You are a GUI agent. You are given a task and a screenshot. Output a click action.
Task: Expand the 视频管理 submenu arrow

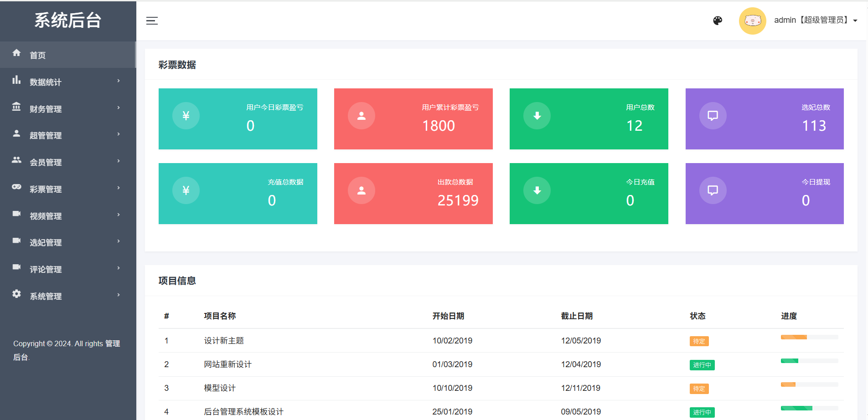tap(119, 215)
